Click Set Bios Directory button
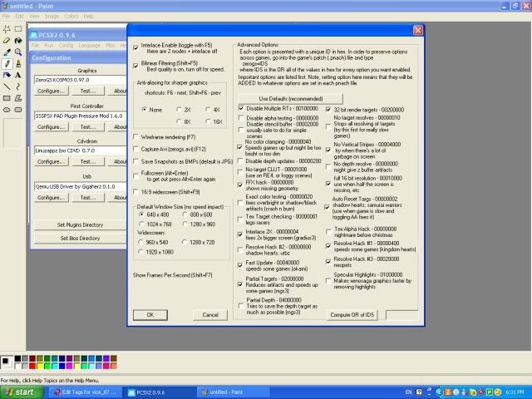 point(80,239)
